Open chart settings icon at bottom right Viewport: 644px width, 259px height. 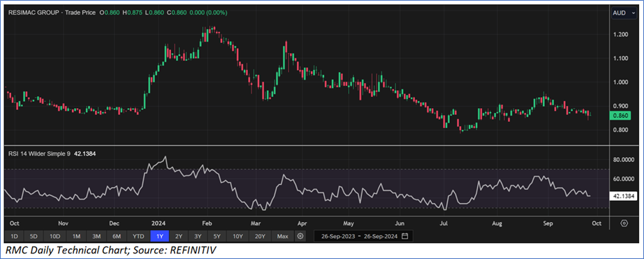coord(625,223)
